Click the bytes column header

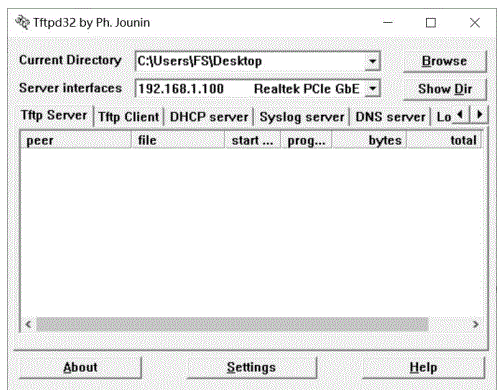[x=369, y=140]
